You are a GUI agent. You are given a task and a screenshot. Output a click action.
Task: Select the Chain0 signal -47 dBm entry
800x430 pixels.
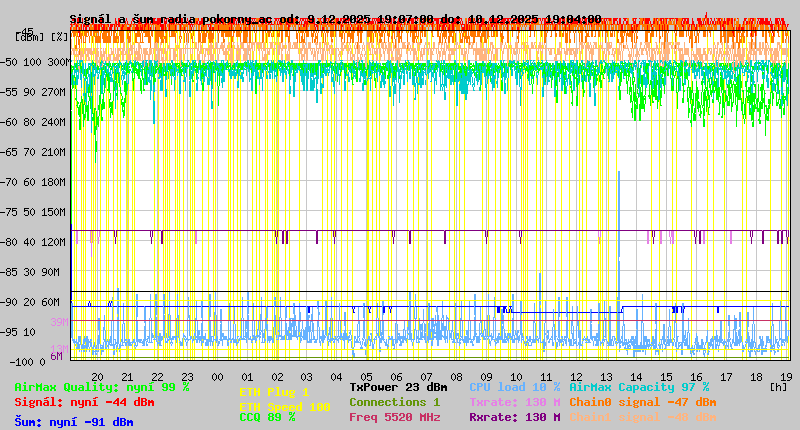[x=642, y=402]
